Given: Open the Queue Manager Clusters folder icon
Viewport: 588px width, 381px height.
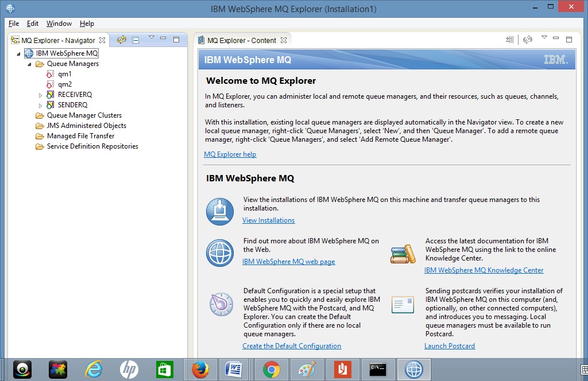Looking at the screenshot, I should click(39, 115).
